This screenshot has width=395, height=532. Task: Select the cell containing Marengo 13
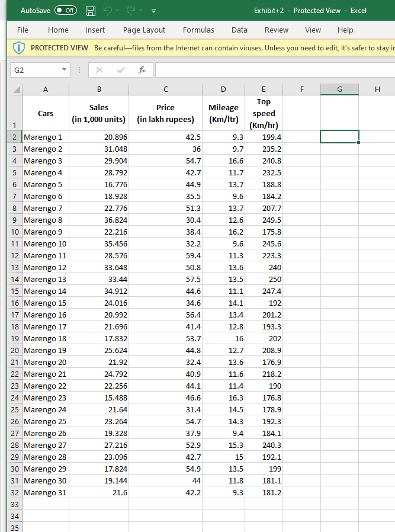pos(46,279)
